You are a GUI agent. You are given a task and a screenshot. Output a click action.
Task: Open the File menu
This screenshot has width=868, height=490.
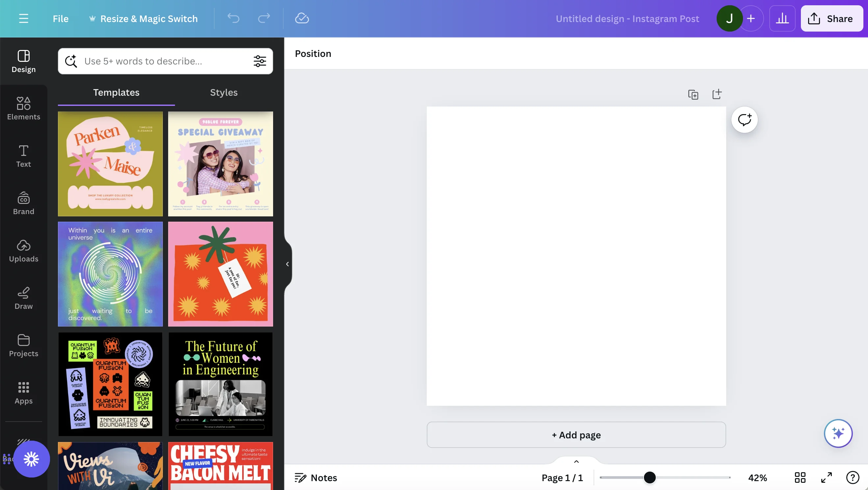coord(61,18)
